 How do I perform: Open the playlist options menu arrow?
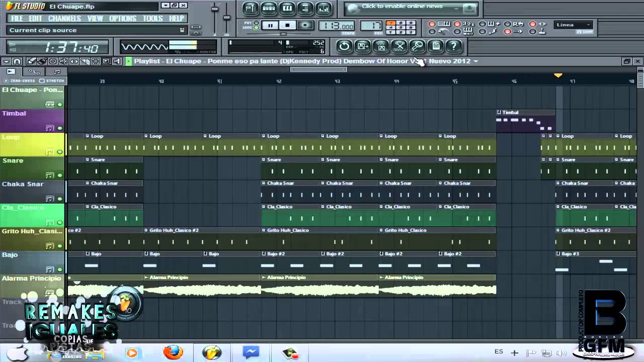tap(6, 61)
